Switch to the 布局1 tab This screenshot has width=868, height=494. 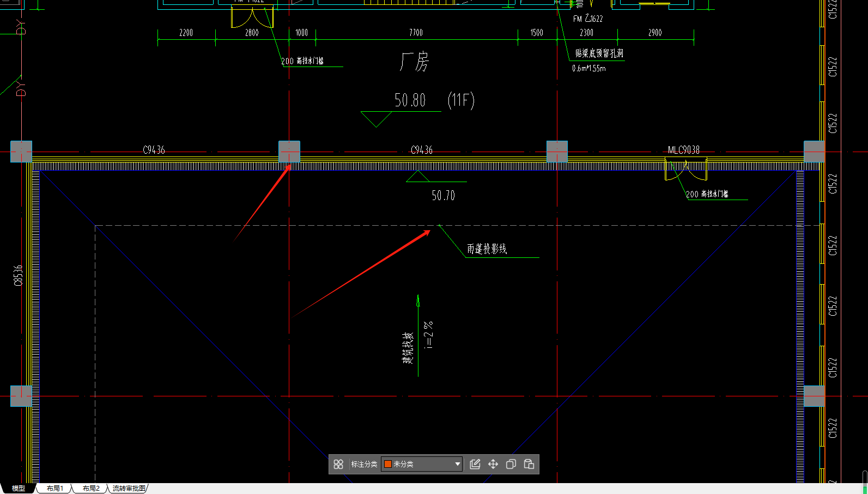(x=54, y=489)
